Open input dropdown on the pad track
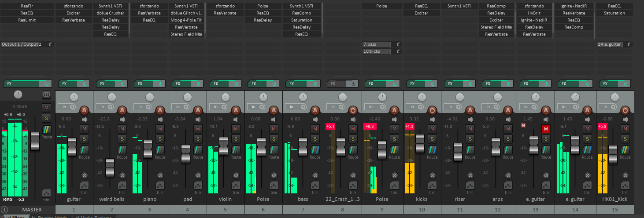 coord(181,106)
